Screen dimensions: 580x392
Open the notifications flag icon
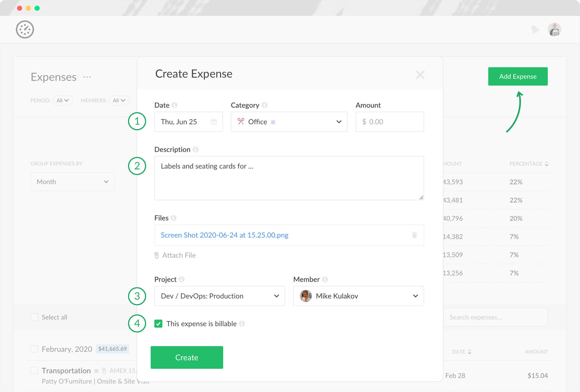pyautogui.click(x=535, y=29)
